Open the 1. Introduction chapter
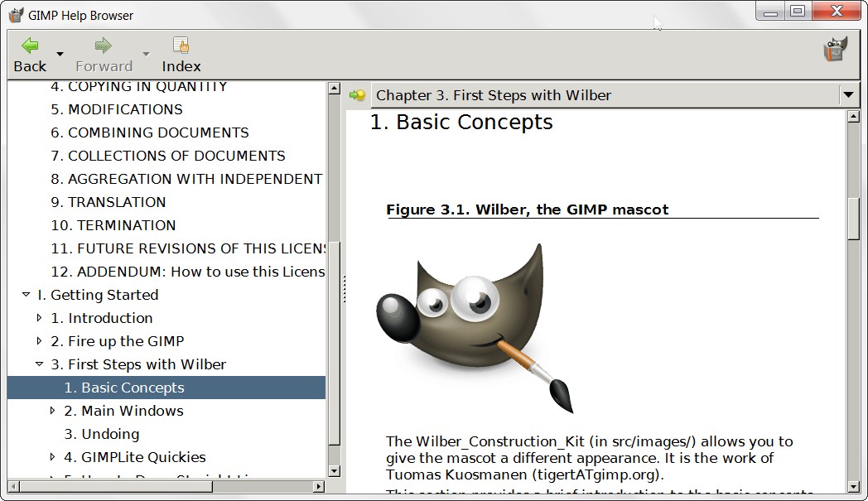 [x=102, y=318]
